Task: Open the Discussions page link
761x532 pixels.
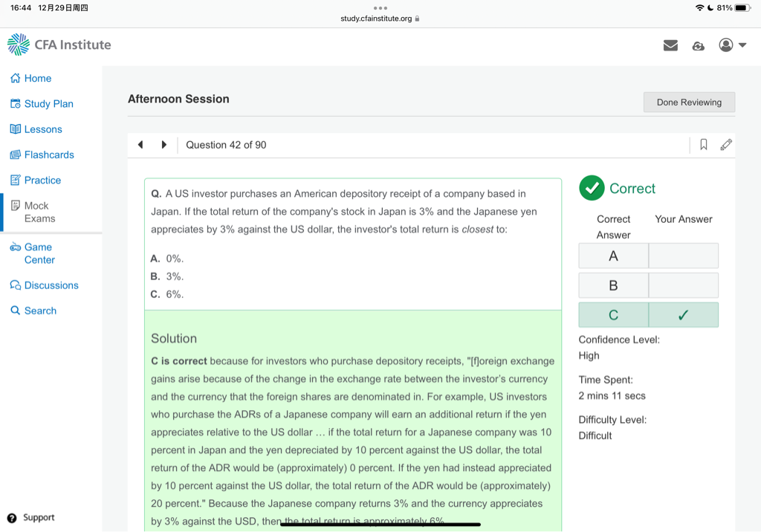Action: click(x=51, y=285)
